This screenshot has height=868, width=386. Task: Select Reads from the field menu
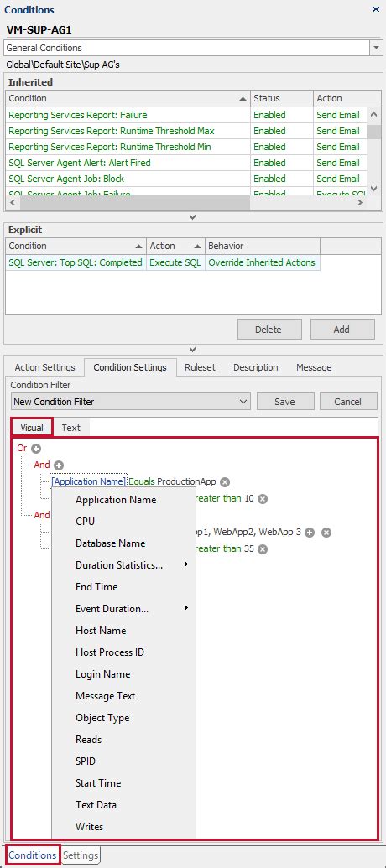tap(123, 740)
